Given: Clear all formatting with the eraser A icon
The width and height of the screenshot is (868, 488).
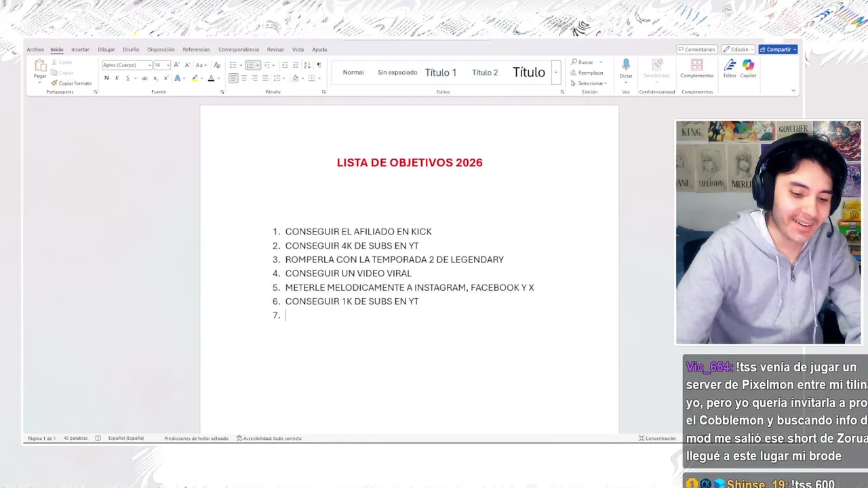Looking at the screenshot, I should (x=217, y=65).
